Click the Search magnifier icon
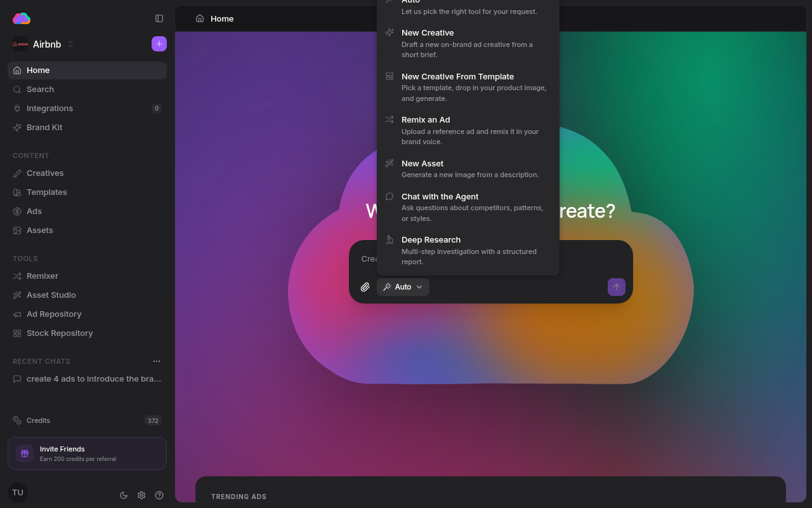Image resolution: width=812 pixels, height=508 pixels. point(17,90)
